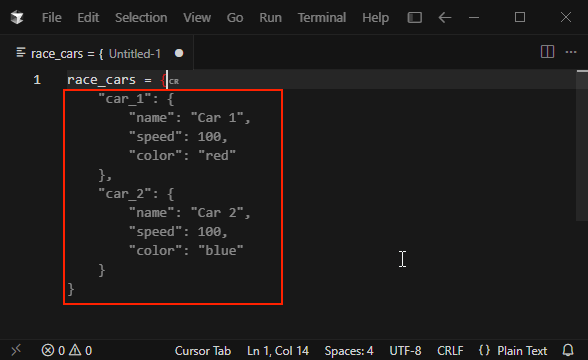Open the Selection menu

[x=141, y=18]
